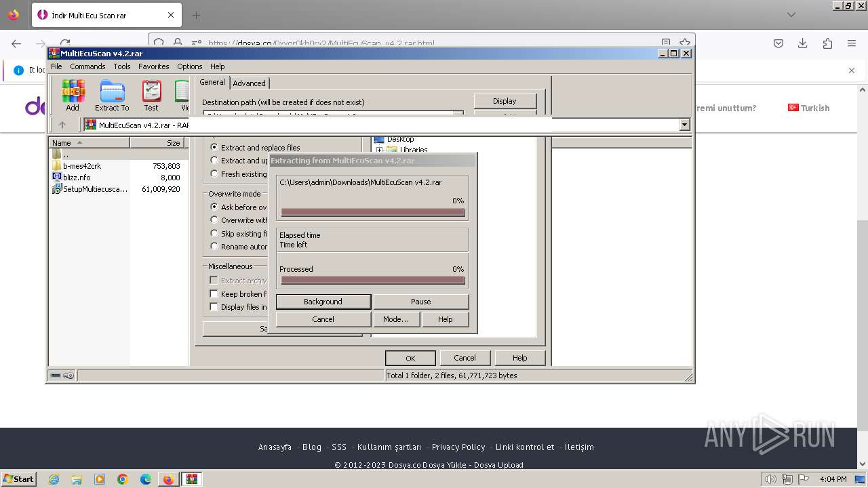Viewport: 868px width, 488px height.
Task: Click the parent folder '..' entry
Action: 61,155
